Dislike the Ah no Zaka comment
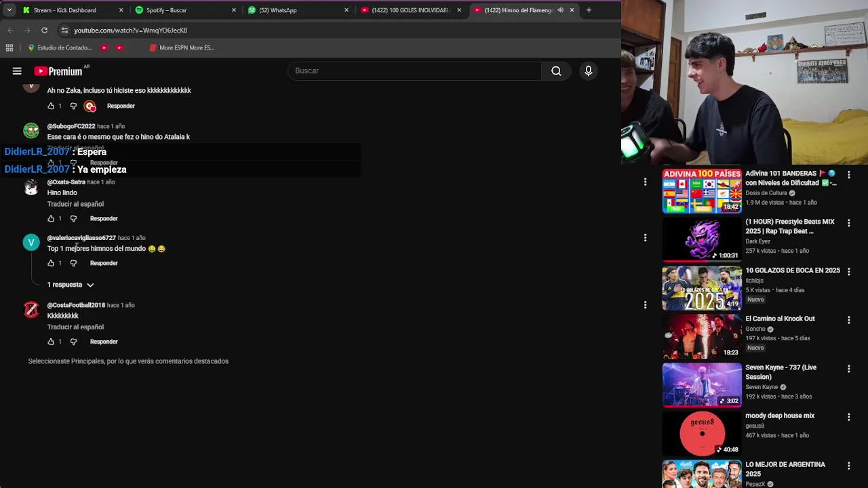Viewport: 868px width, 488px height. [73, 106]
